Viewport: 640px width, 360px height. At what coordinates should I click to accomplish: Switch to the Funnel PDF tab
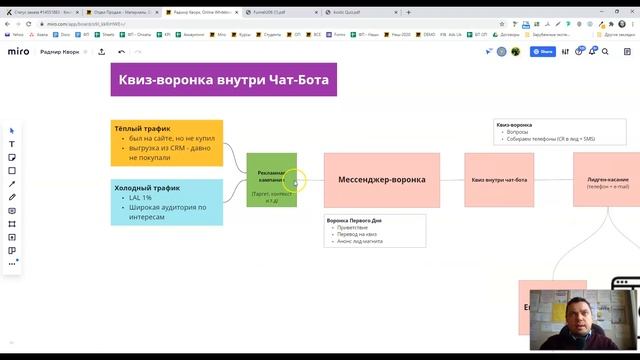pyautogui.click(x=281, y=12)
